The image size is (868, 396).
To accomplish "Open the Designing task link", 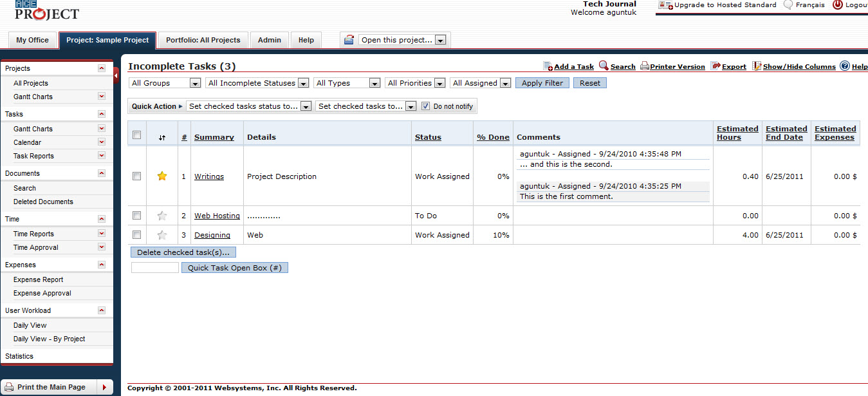I will point(212,235).
